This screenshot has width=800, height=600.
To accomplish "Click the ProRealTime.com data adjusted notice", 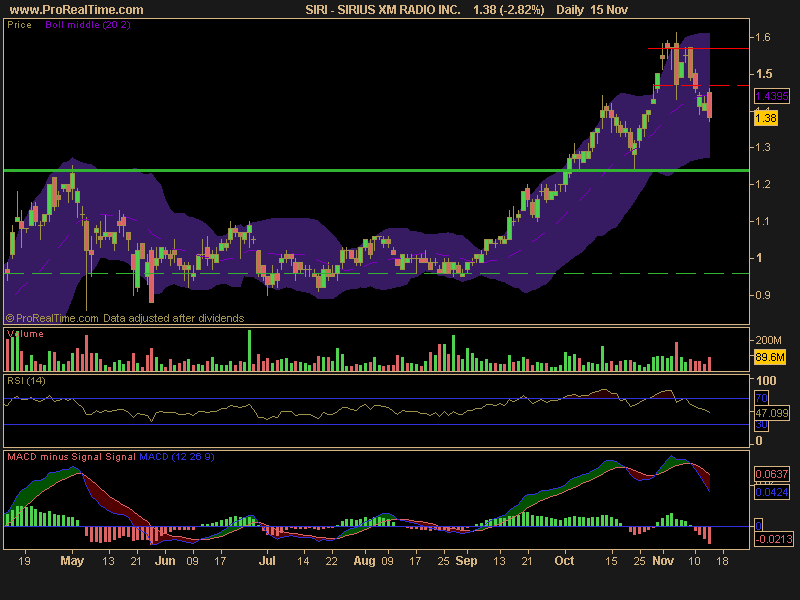I will click(125, 318).
